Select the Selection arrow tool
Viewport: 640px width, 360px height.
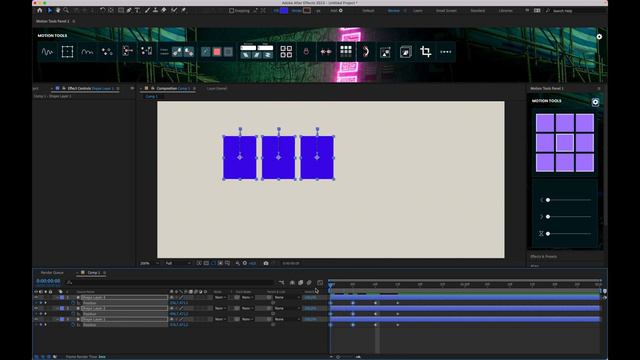tap(49, 10)
